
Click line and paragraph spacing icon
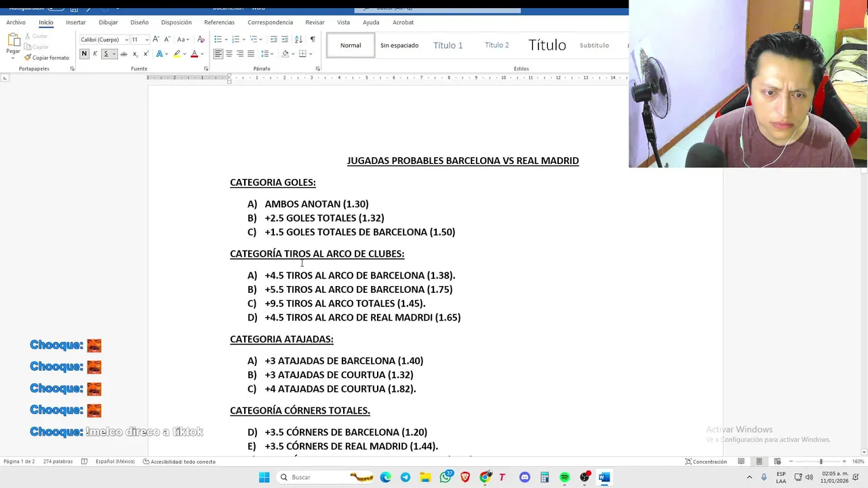click(x=266, y=54)
